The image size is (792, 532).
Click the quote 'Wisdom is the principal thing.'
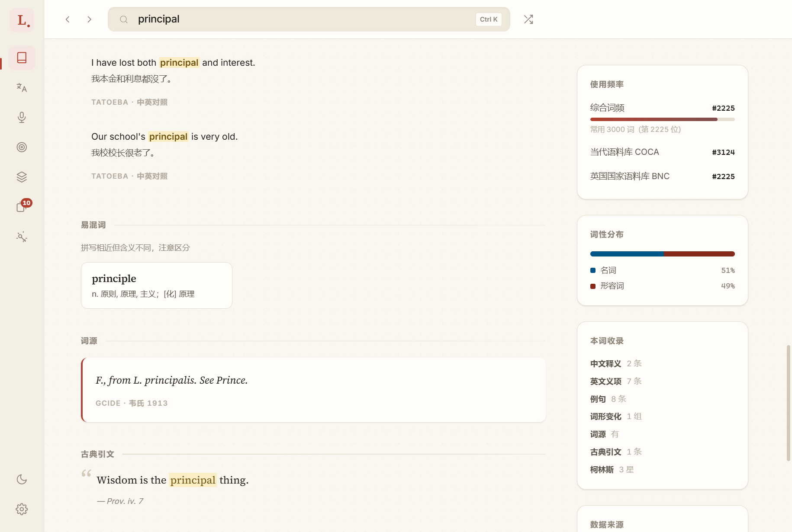tap(173, 480)
